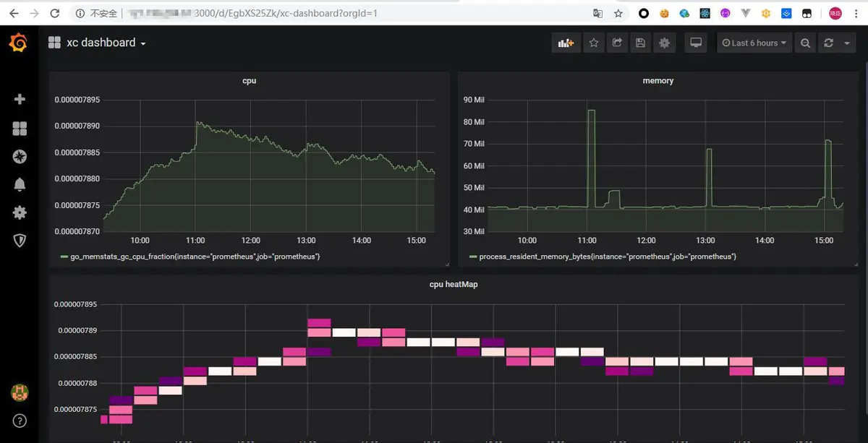Click the zoom out time range magnifier
Image resolution: width=868 pixels, height=443 pixels.
coord(805,43)
